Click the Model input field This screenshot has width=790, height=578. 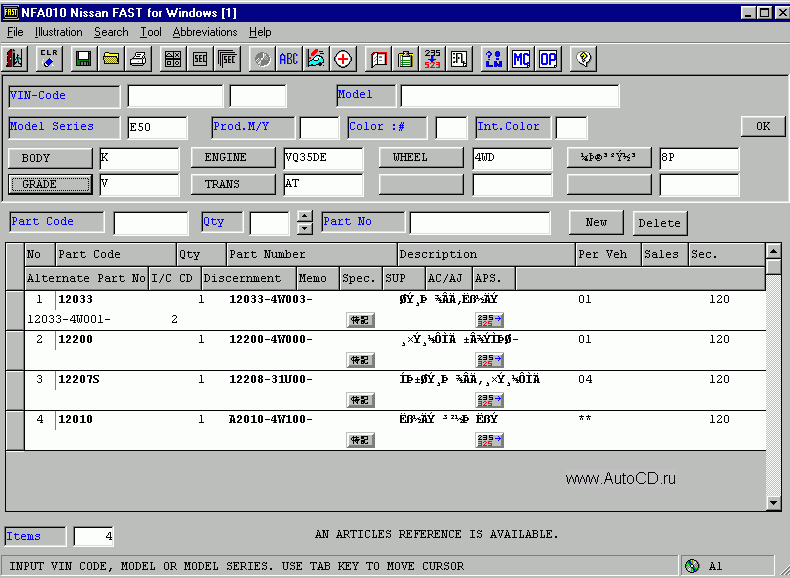509,96
